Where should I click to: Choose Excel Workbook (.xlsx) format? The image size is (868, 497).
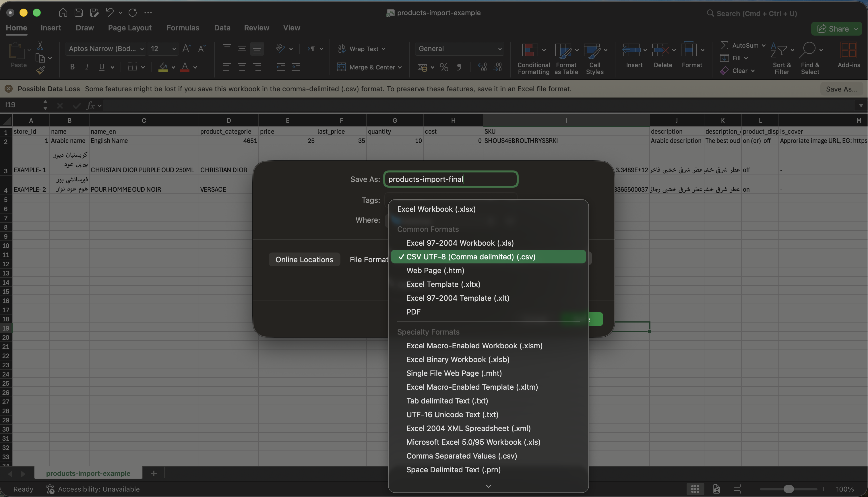click(436, 209)
